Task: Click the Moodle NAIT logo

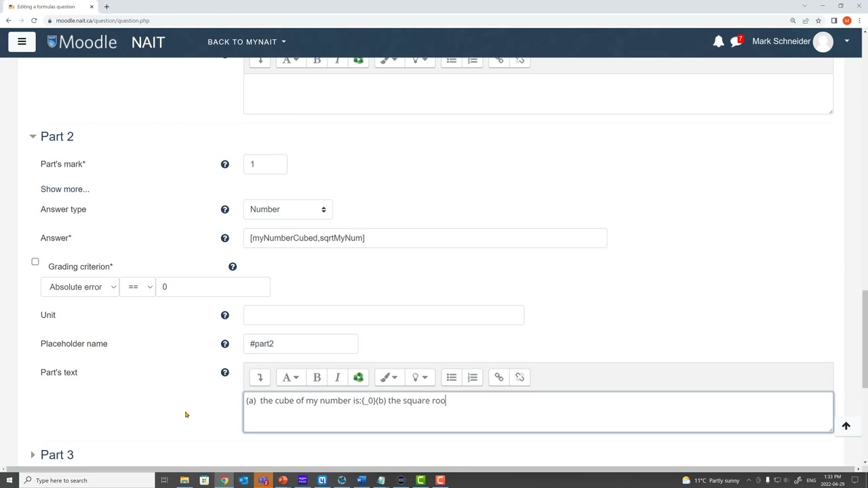Action: click(x=106, y=41)
